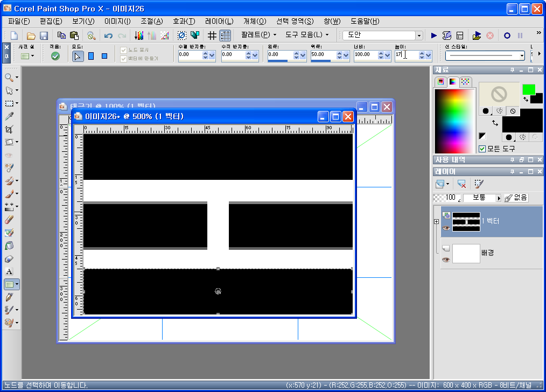The height and width of the screenshot is (392, 546).
Task: Open the 팔레트 dropdown
Action: 258,35
